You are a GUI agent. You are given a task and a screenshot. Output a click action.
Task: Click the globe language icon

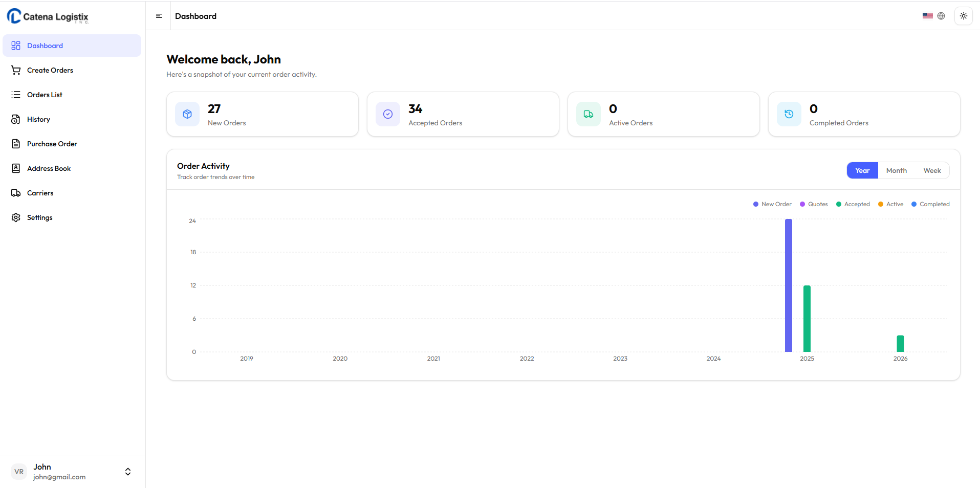point(941,16)
